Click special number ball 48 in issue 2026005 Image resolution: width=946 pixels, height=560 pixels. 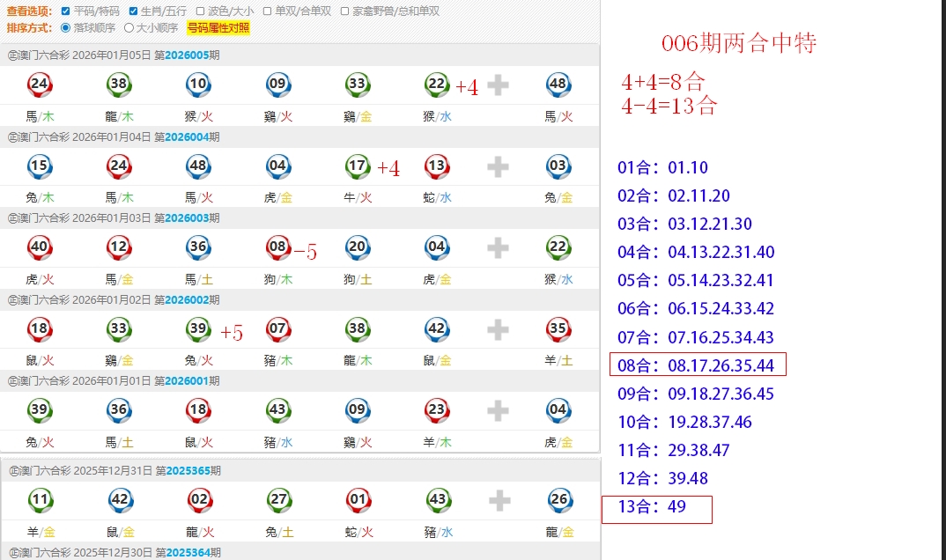[x=558, y=85]
